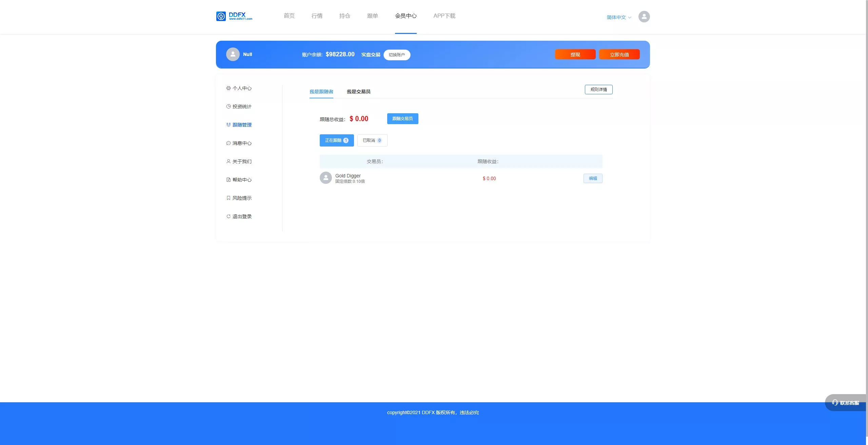
Task: Switch to the 我是交易员 tab
Action: click(358, 92)
